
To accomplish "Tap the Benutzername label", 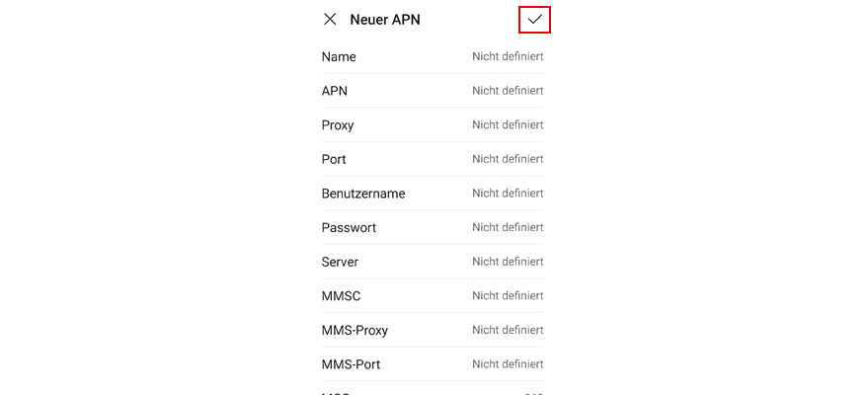I will coord(363,194).
